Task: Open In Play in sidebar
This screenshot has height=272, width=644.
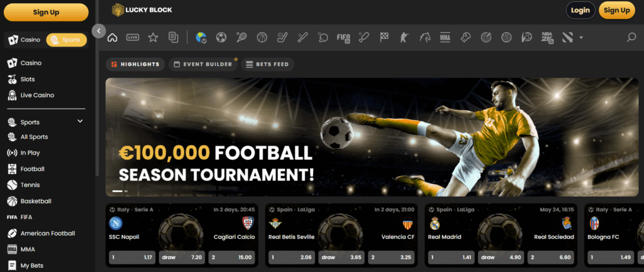Action: [24, 153]
